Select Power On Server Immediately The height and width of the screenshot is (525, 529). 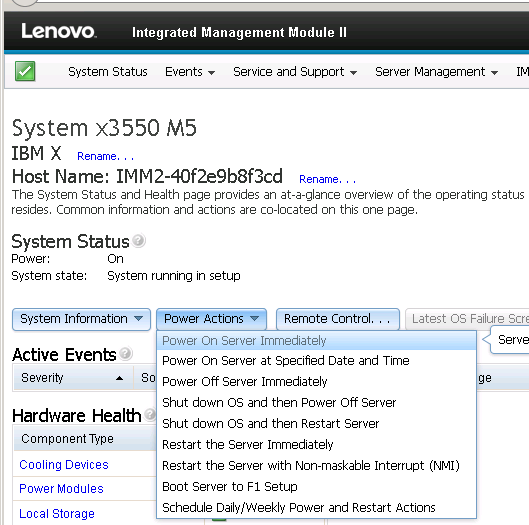pos(316,340)
